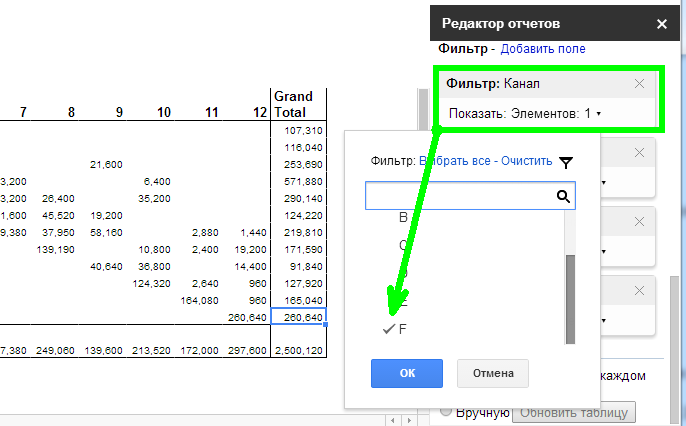Remove the second filter card below Канал
The height and width of the screenshot is (426, 686).
point(640,153)
